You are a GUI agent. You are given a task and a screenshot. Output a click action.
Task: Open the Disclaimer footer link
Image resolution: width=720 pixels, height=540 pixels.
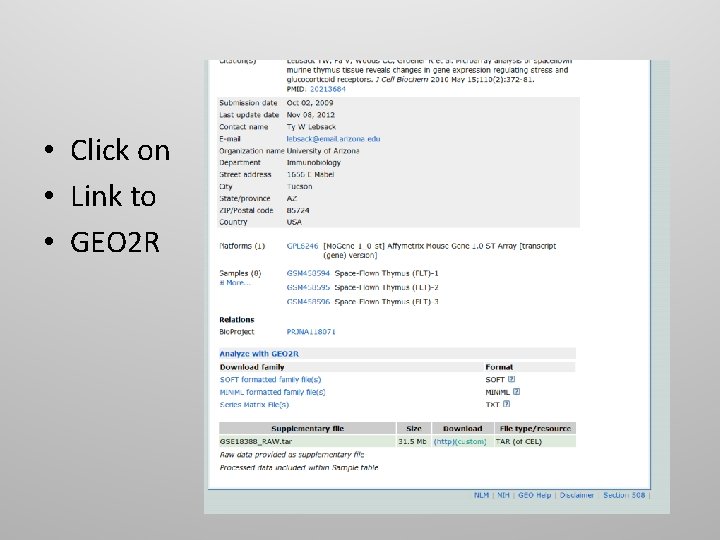coord(577,495)
